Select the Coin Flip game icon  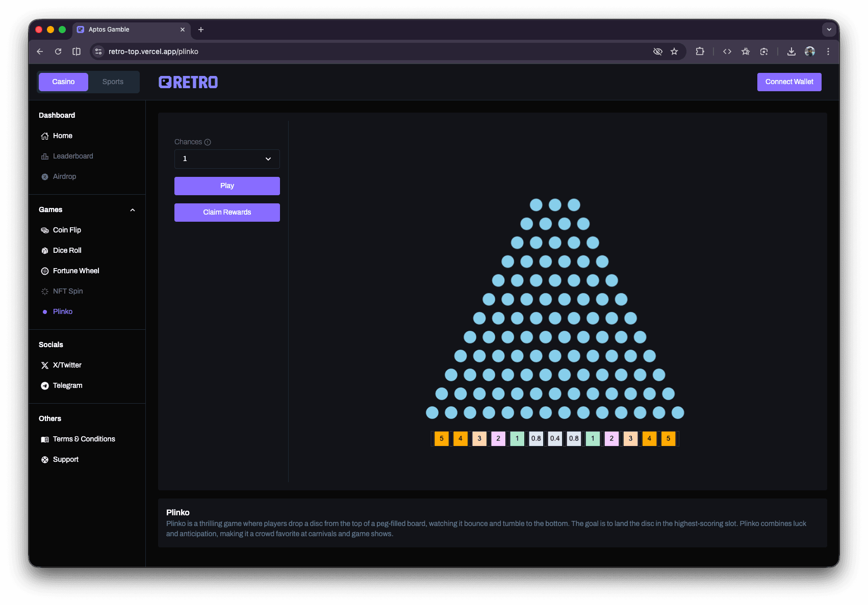pos(45,230)
